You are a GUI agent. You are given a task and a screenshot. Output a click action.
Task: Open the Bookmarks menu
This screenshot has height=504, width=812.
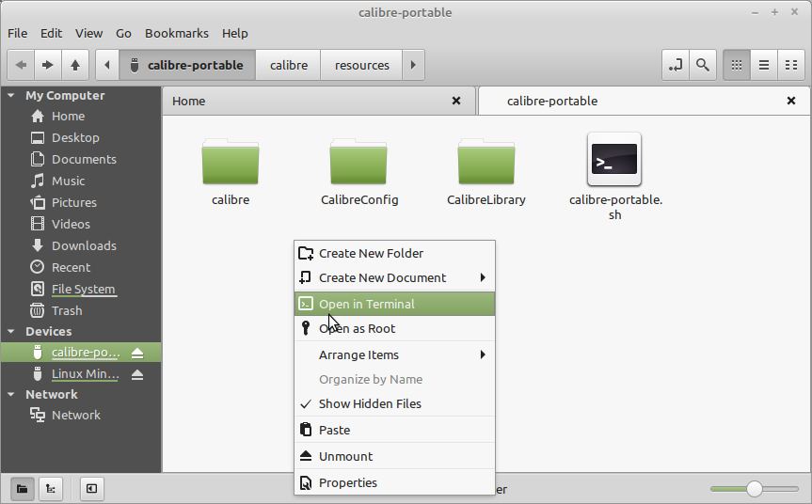[177, 33]
